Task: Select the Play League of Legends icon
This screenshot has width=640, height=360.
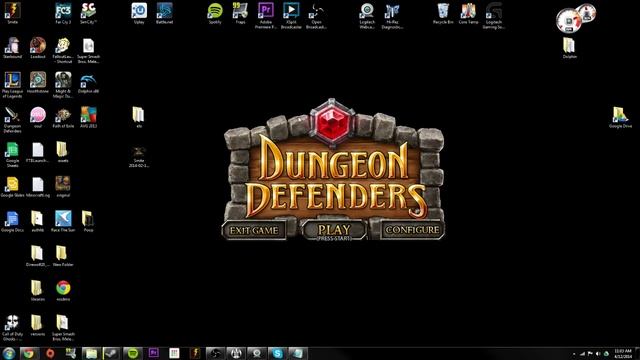Action: pos(13,84)
